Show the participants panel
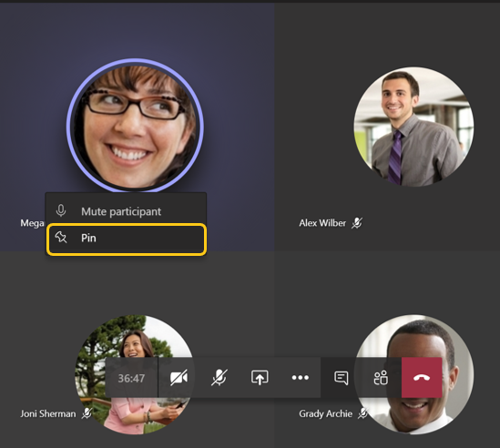Viewport: 500px width, 448px height. (x=381, y=378)
